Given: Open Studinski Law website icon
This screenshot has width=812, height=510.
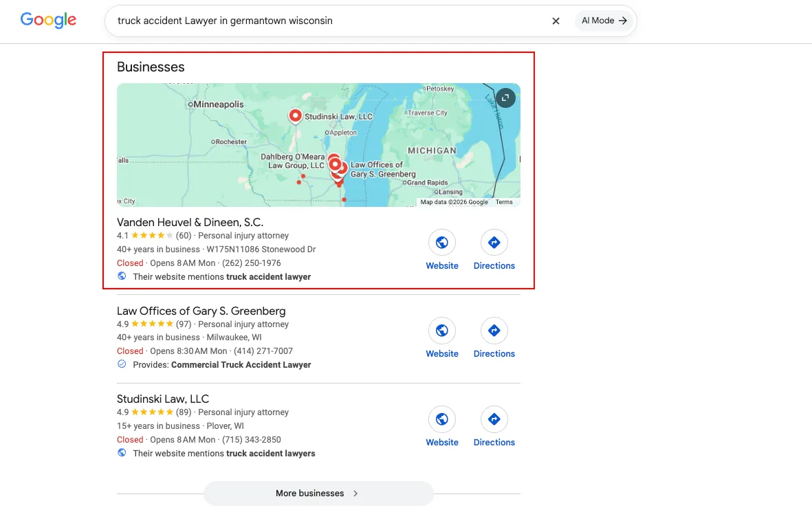Looking at the screenshot, I should pos(441,419).
